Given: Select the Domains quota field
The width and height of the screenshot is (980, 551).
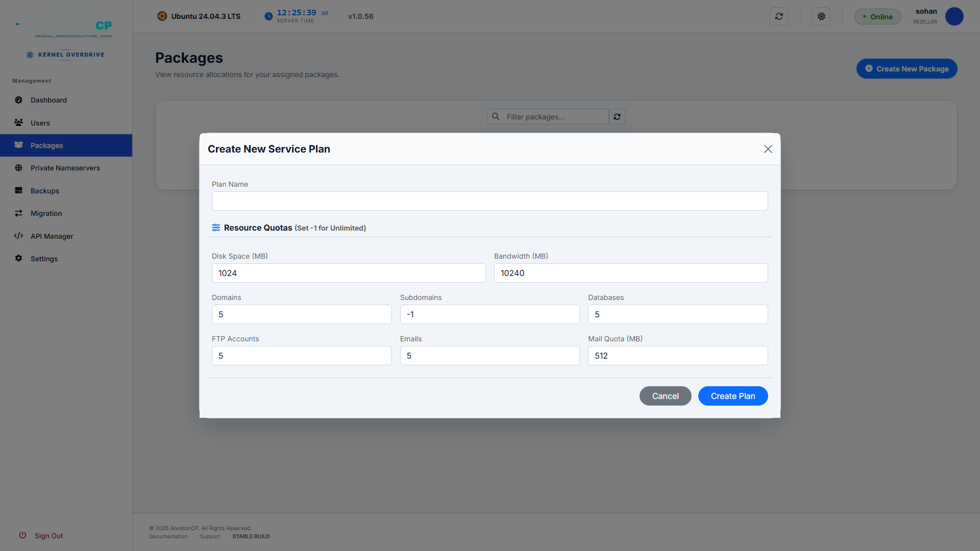Looking at the screenshot, I should [x=302, y=314].
